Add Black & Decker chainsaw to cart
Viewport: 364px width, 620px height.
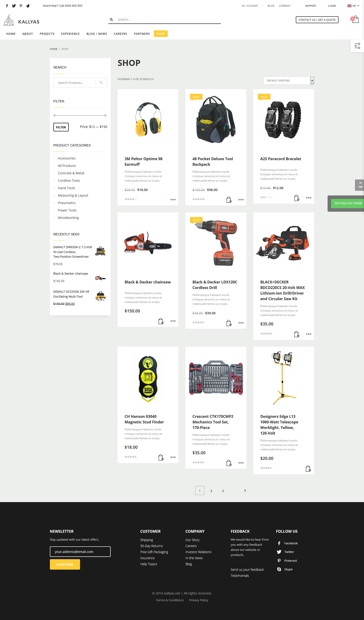[161, 321]
